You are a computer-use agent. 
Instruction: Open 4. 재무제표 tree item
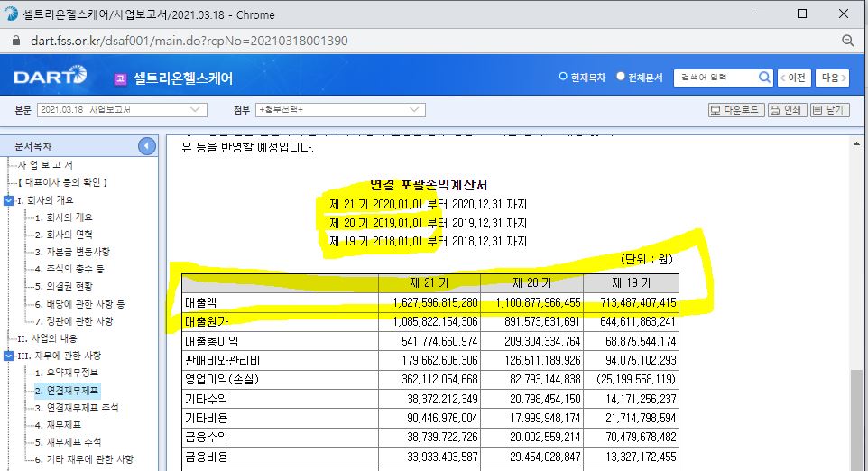click(x=58, y=425)
